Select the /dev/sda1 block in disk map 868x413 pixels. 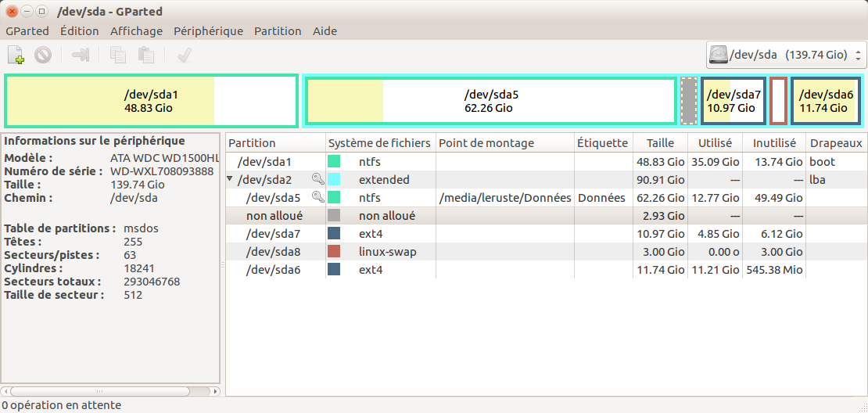coord(151,101)
